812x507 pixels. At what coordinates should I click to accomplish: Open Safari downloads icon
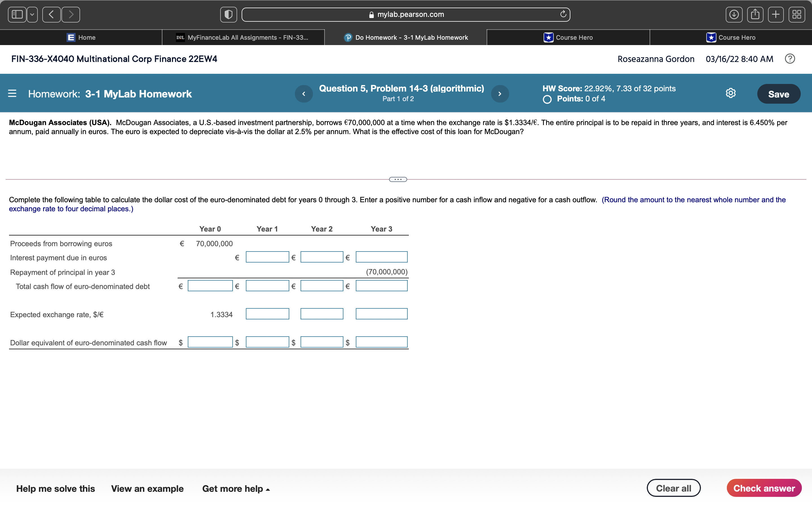[x=734, y=14]
